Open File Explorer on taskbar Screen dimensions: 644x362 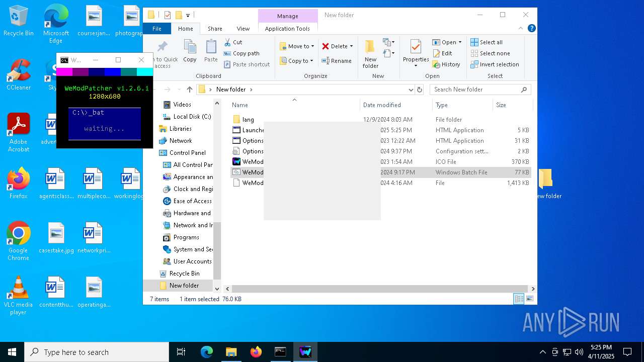tap(231, 352)
